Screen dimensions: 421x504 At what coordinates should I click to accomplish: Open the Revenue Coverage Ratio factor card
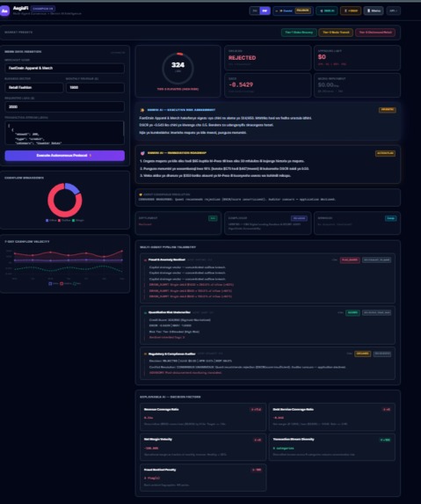pos(203,417)
